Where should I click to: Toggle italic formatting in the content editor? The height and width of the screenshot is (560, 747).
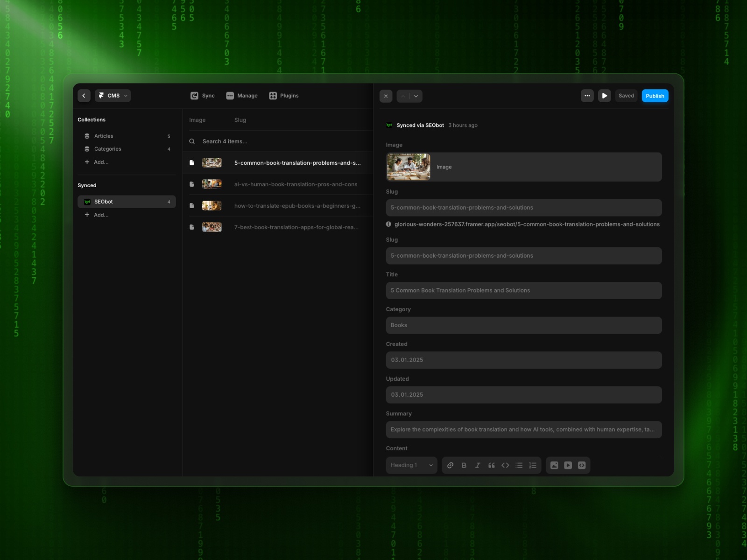click(478, 465)
